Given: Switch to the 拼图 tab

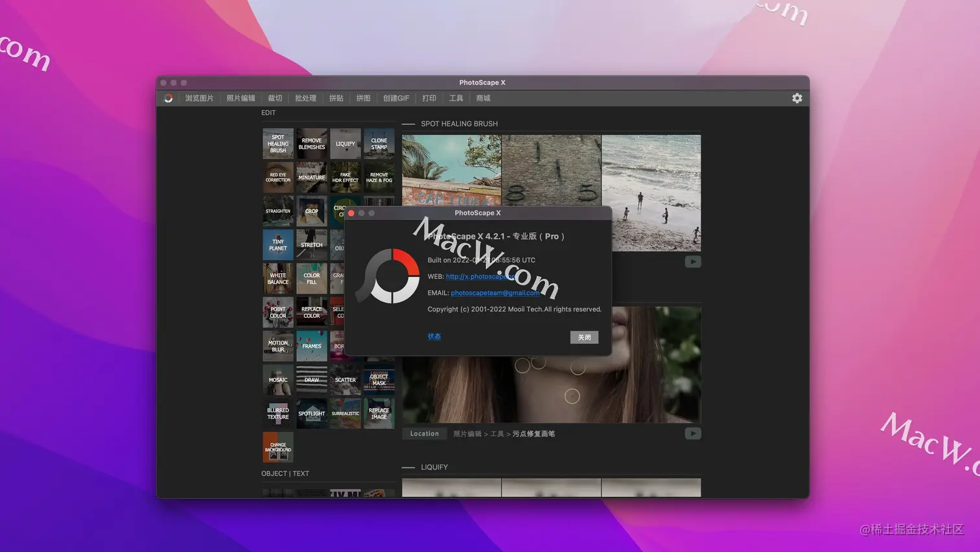Looking at the screenshot, I should 363,98.
